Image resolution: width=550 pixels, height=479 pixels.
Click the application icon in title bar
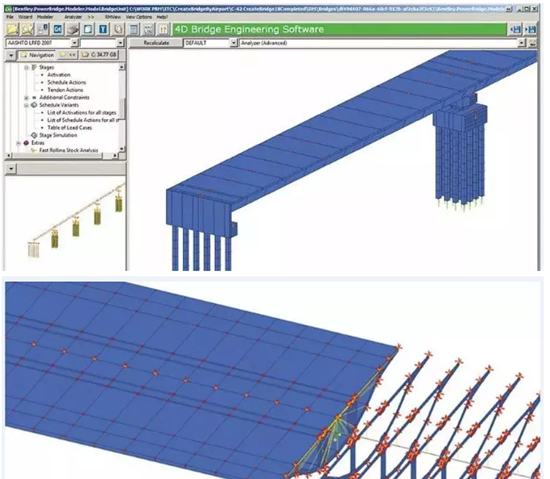point(8,9)
